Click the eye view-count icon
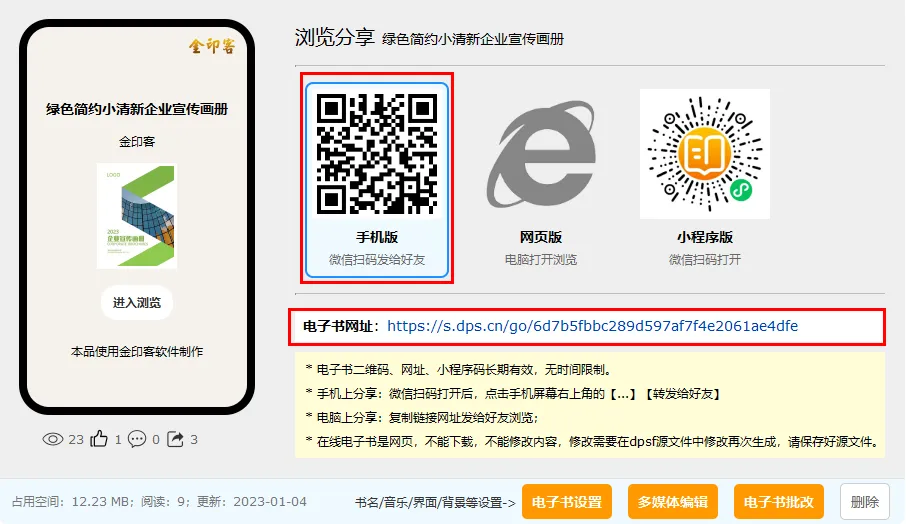 (x=53, y=440)
